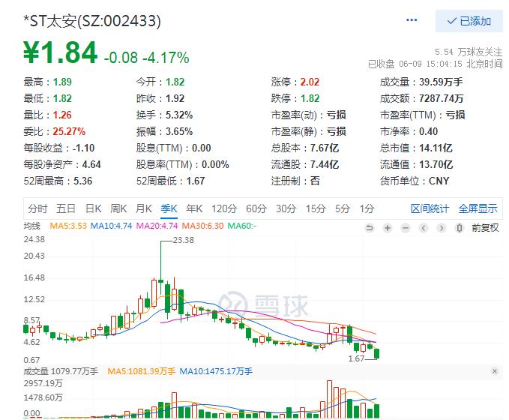The height and width of the screenshot is (420, 509).
Task: Show the 120分 interval chart
Action: pos(224,208)
